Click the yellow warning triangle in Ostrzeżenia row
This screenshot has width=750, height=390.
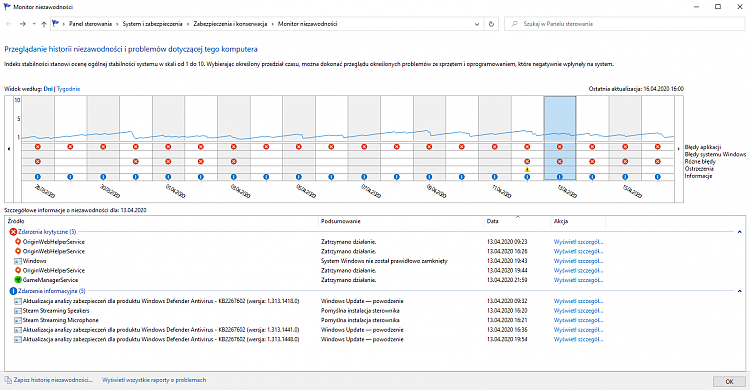click(x=527, y=169)
